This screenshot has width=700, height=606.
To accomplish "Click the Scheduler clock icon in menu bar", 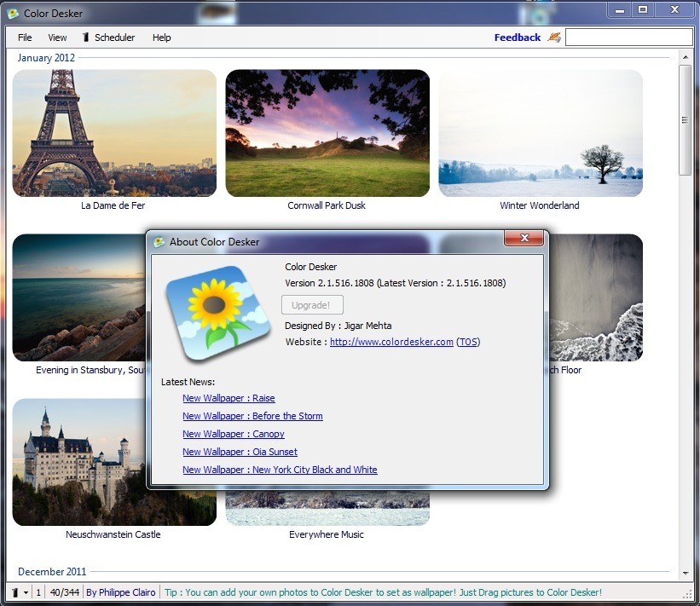I will click(x=85, y=37).
